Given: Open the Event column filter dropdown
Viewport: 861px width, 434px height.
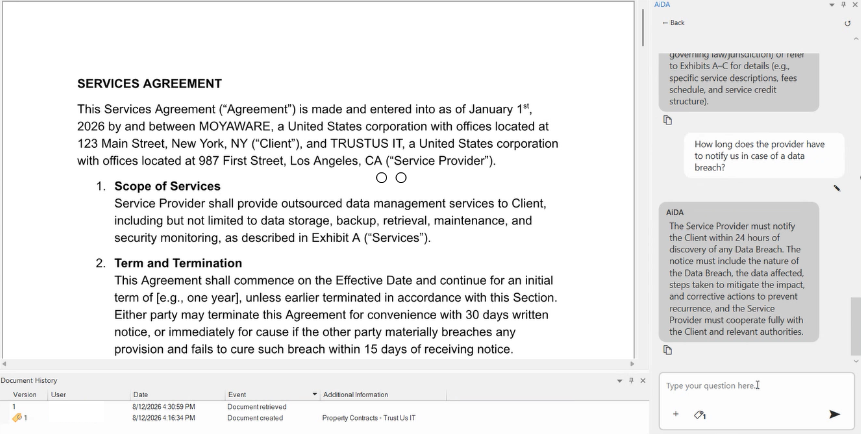Looking at the screenshot, I should click(x=315, y=394).
